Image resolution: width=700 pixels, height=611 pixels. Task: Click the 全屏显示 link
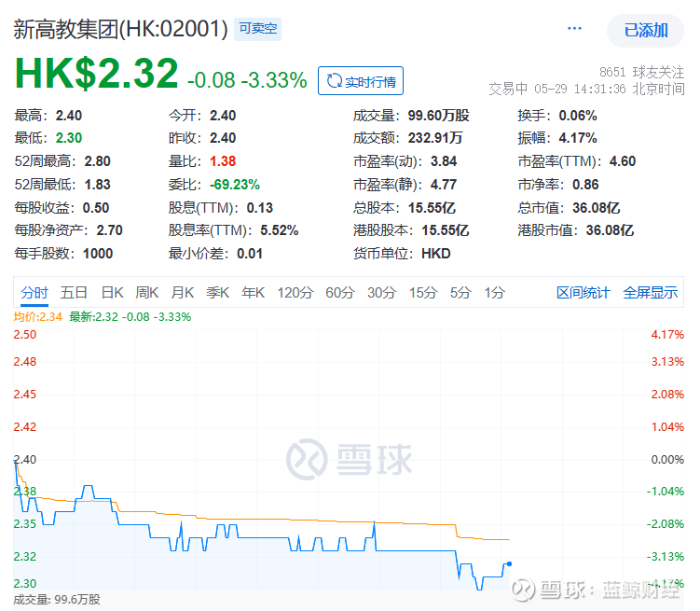[x=651, y=293]
